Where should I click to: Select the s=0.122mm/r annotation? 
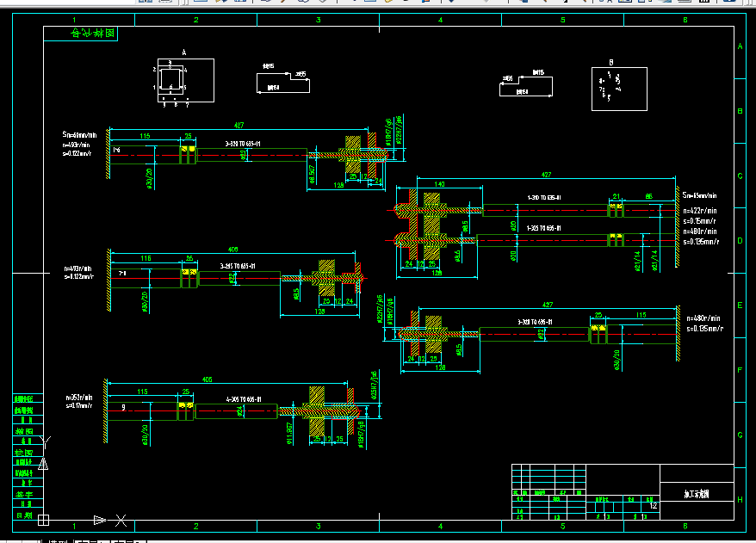point(77,153)
